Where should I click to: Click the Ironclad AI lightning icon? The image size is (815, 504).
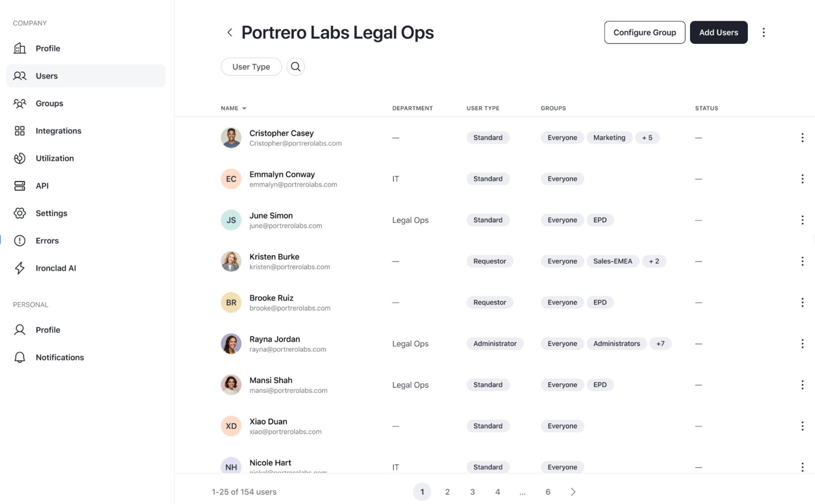(x=20, y=268)
